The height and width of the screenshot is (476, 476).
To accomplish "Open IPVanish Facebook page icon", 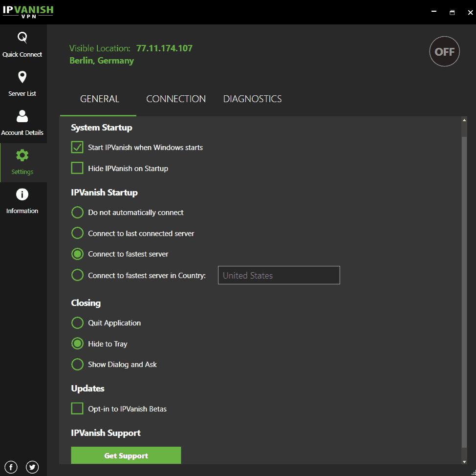I will point(11,467).
